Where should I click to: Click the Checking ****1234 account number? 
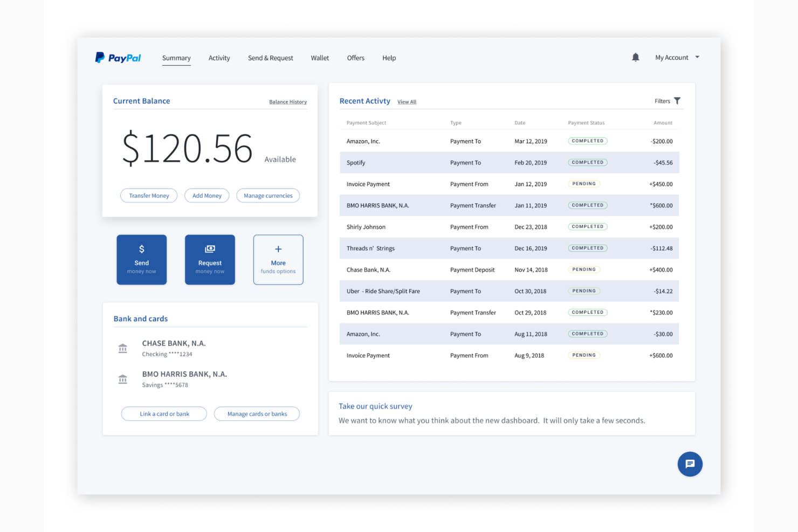pos(167,354)
